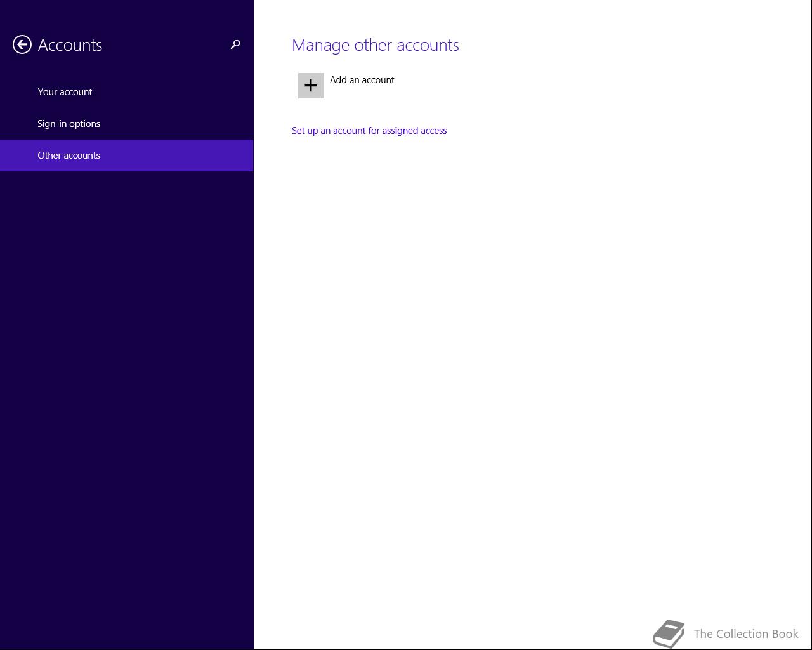Click the Accounts title text
The image size is (812, 650).
pyautogui.click(x=70, y=45)
